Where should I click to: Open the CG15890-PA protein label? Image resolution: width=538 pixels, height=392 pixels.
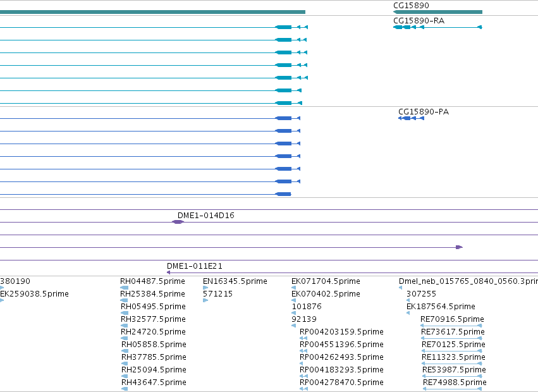tap(424, 111)
